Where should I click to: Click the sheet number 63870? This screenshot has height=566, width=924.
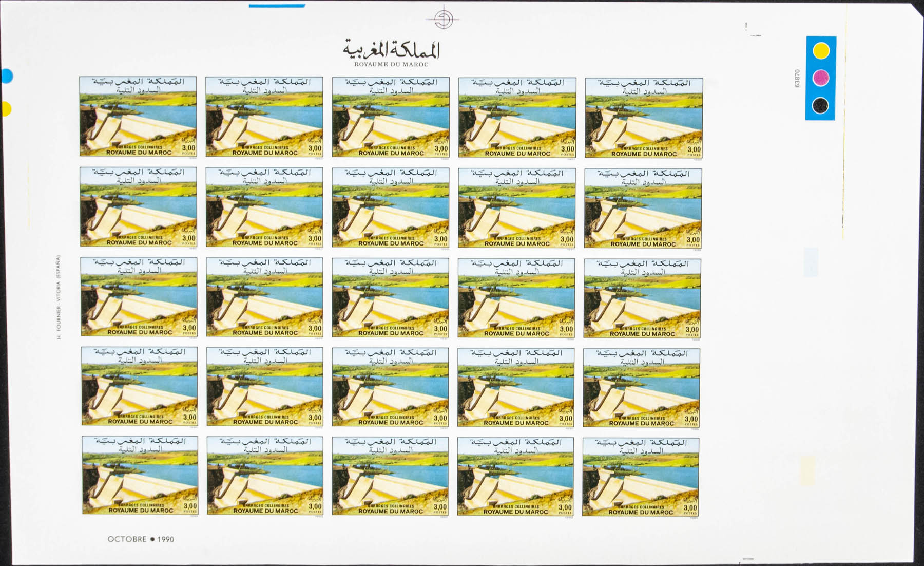click(797, 78)
